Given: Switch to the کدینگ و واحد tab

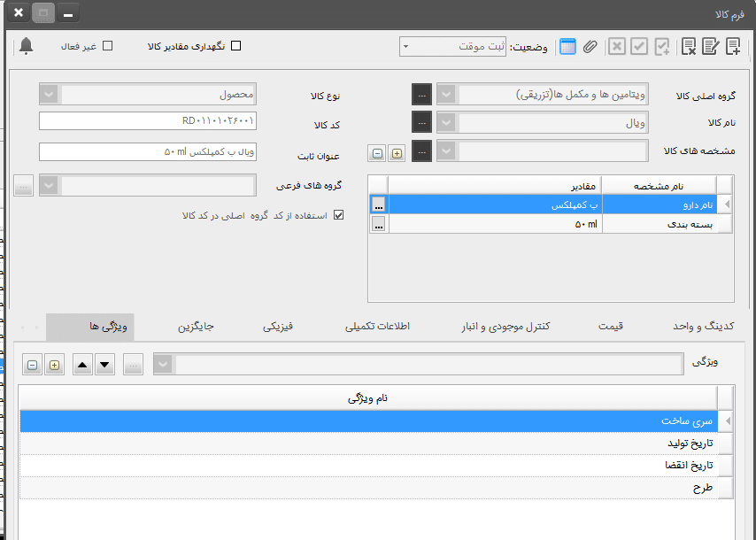Looking at the screenshot, I should (704, 327).
